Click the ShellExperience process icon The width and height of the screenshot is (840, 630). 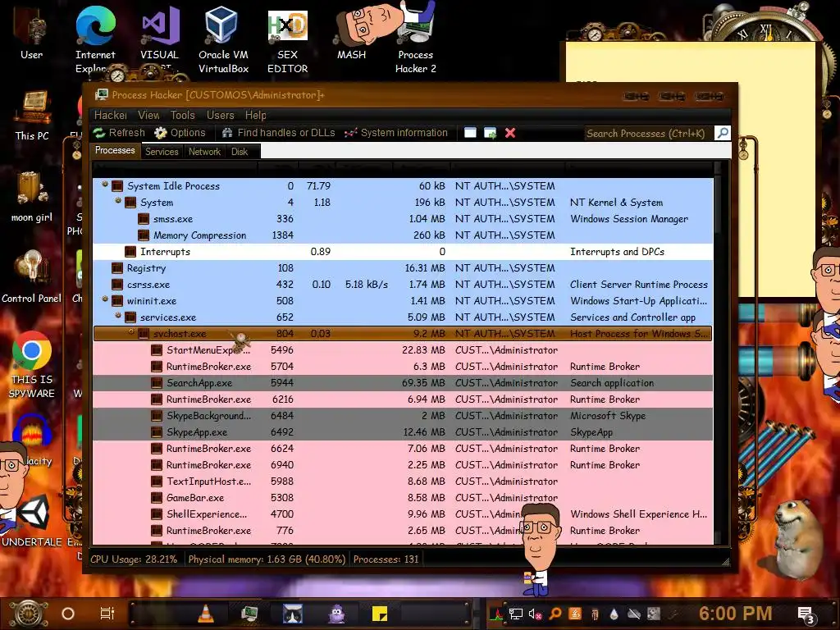pyautogui.click(x=157, y=514)
